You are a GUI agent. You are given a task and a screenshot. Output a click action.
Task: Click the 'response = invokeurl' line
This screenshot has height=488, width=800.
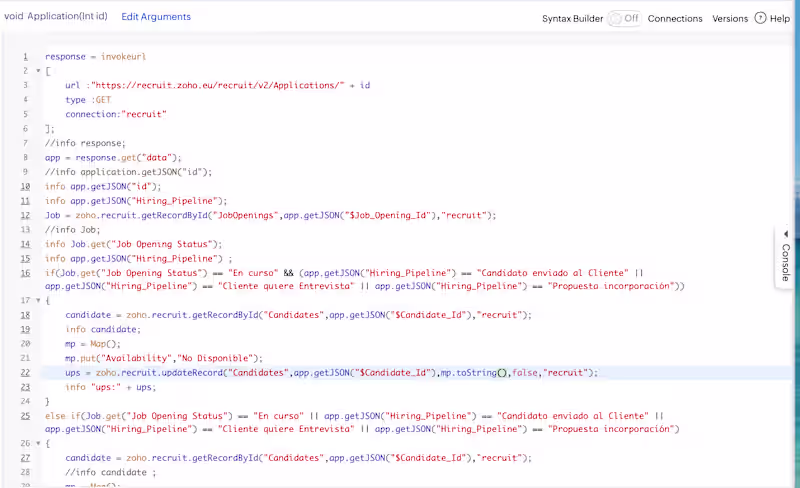tap(95, 57)
